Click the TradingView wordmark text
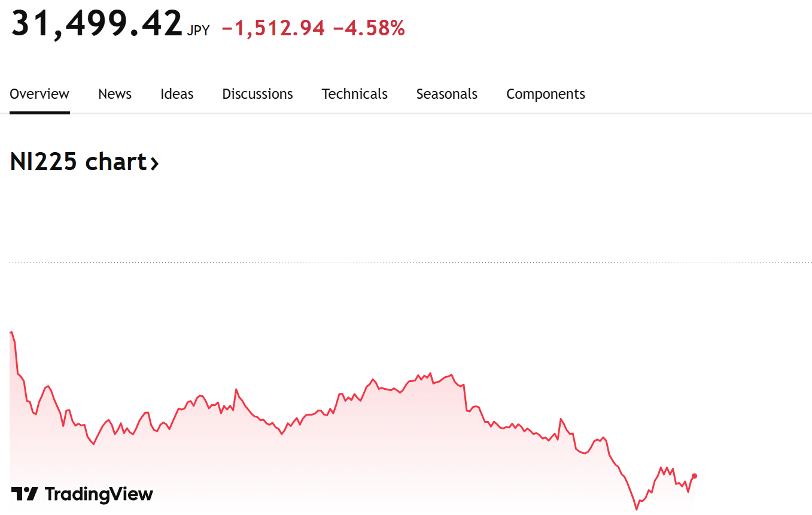This screenshot has height=515, width=812. (99, 494)
